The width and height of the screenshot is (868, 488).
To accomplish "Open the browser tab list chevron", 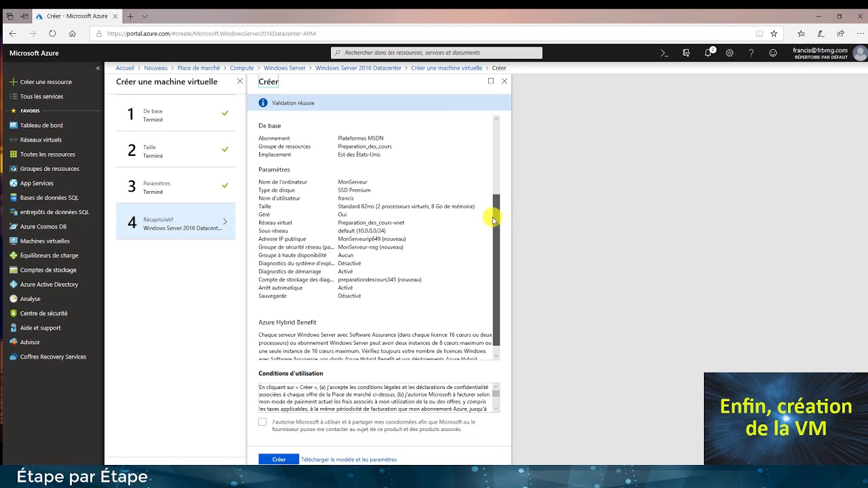I will (x=144, y=16).
